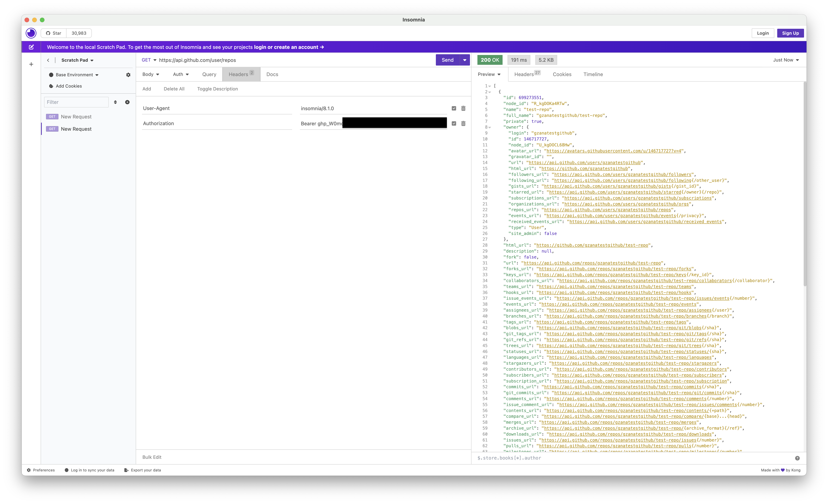Click the Add Cookies cookie icon
Image resolution: width=828 pixels, height=504 pixels.
click(x=51, y=86)
